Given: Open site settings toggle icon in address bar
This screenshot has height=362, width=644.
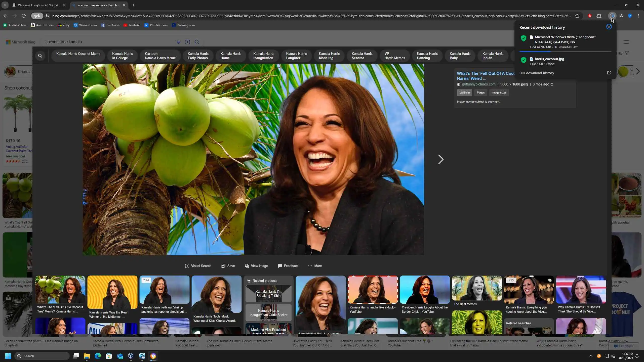Looking at the screenshot, I should (47, 16).
